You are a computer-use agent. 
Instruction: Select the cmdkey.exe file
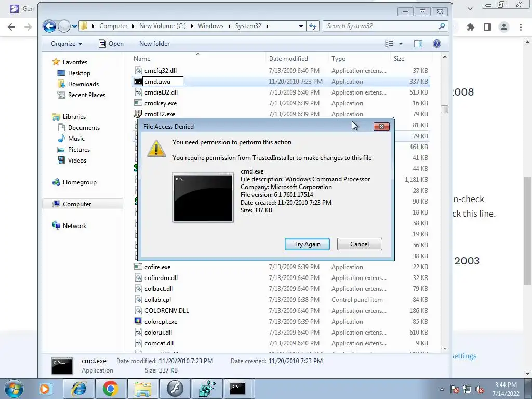pos(161,103)
